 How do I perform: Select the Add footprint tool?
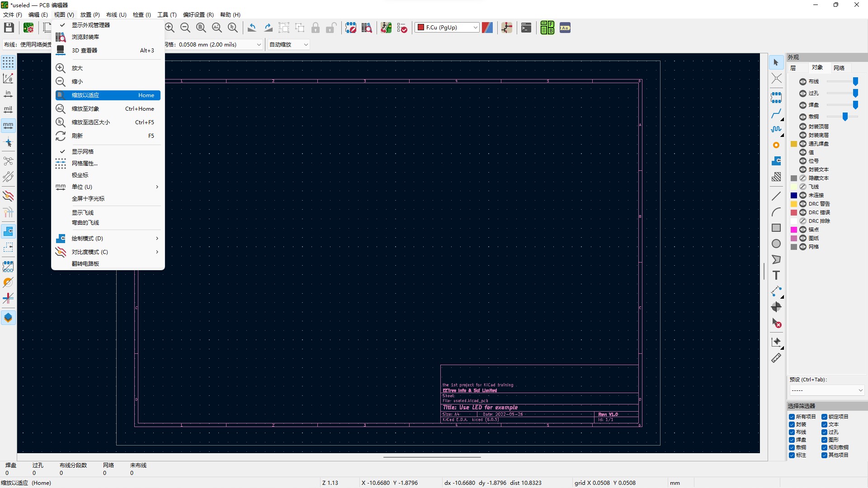(x=776, y=97)
